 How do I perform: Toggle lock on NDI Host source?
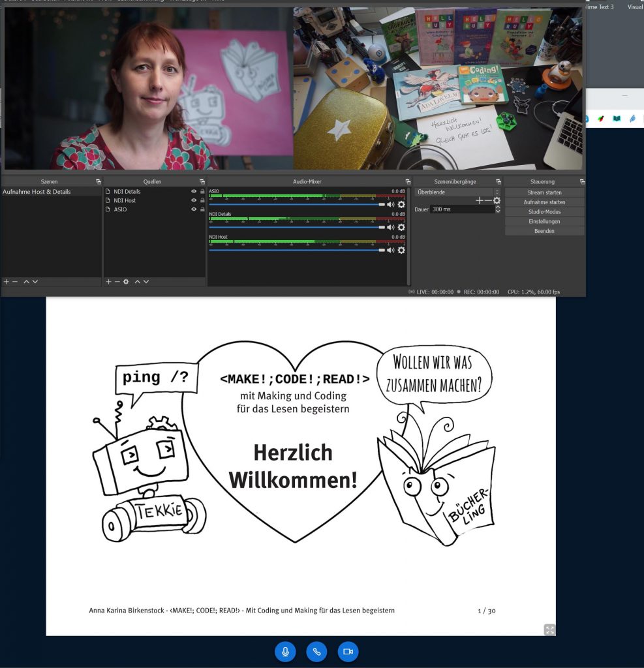[202, 200]
